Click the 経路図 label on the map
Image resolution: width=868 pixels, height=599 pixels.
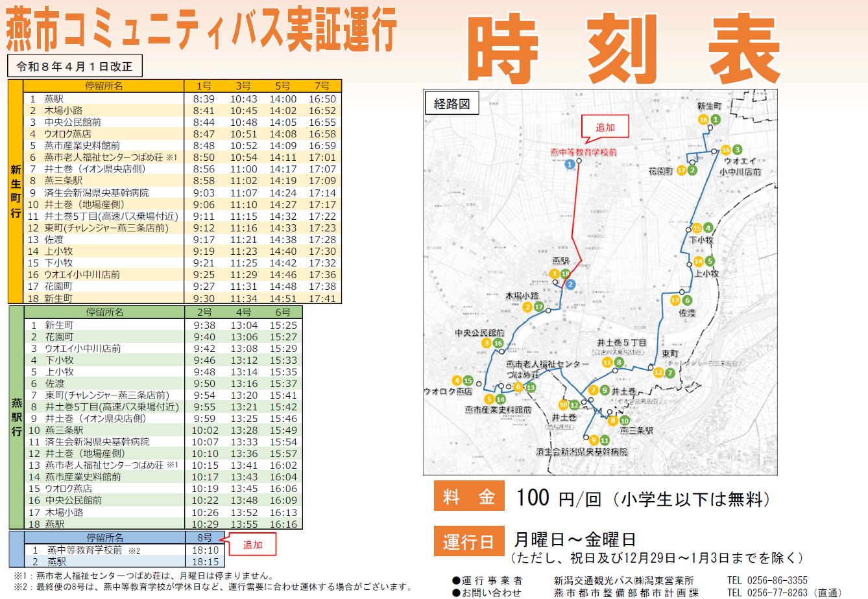452,104
